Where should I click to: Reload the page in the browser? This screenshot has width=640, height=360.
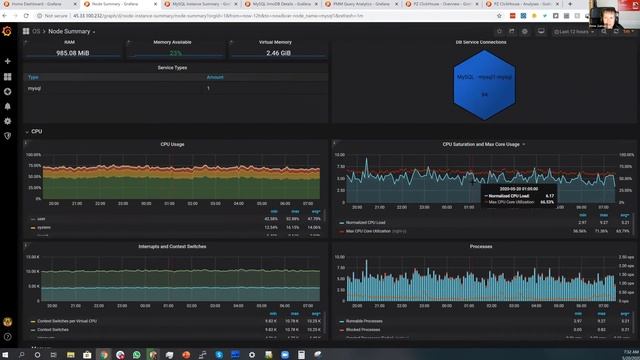point(26,16)
